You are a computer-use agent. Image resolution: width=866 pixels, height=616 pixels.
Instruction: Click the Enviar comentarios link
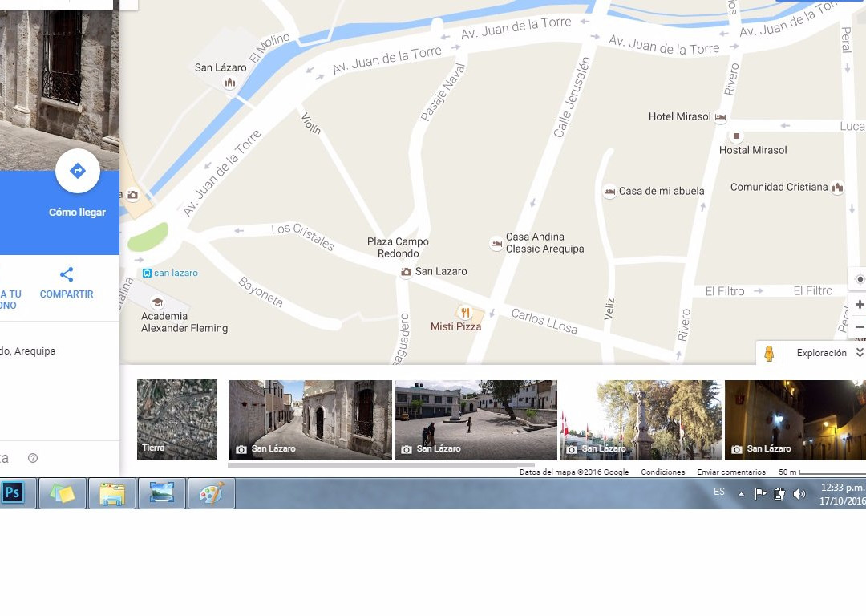tap(731, 472)
